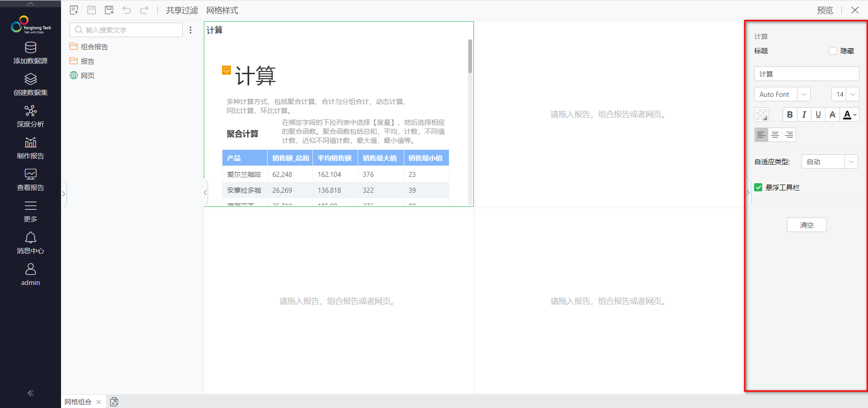The width and height of the screenshot is (868, 408).
Task: Apply underline to title text
Action: (x=818, y=115)
